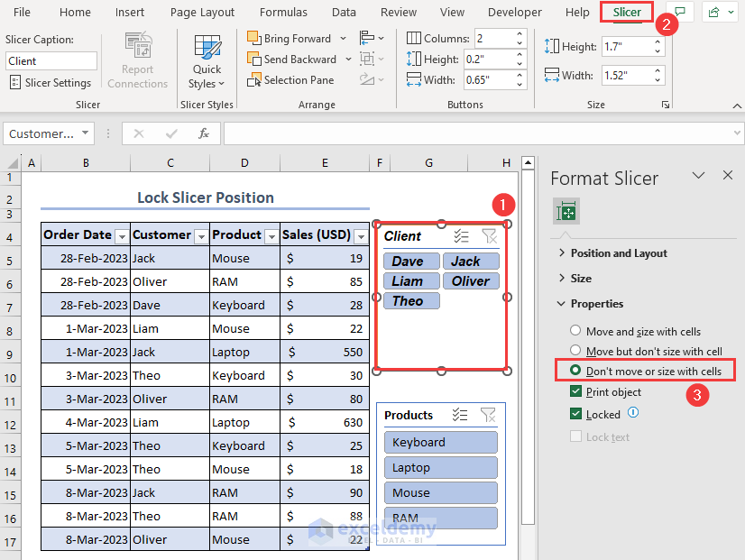Click vertical scrollbar up arrow
745x560 pixels.
click(x=528, y=163)
